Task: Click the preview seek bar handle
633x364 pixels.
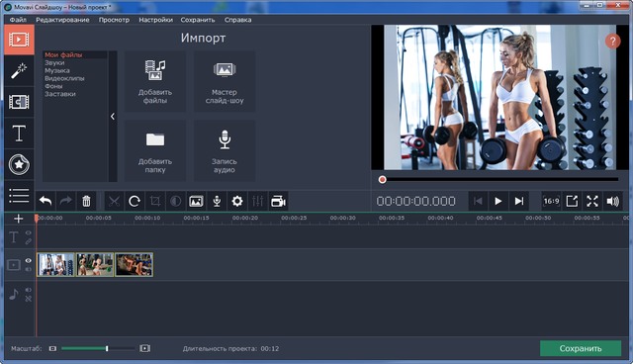Action: [x=382, y=179]
